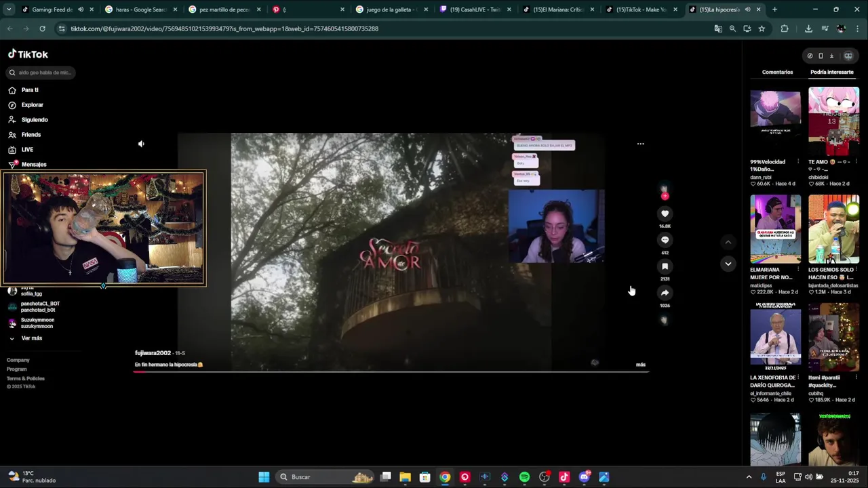Open Spotify from the taskbar
The image size is (868, 488).
[524, 477]
